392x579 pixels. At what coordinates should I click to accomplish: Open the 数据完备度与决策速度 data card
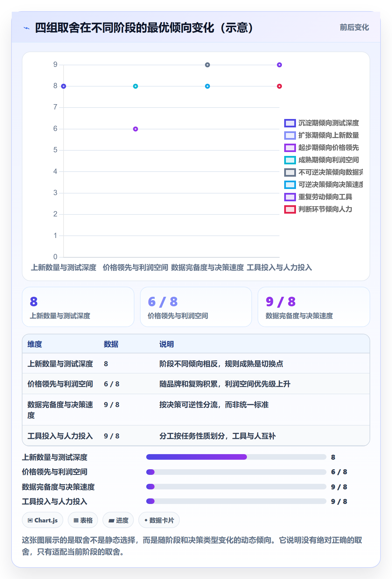tap(314, 307)
